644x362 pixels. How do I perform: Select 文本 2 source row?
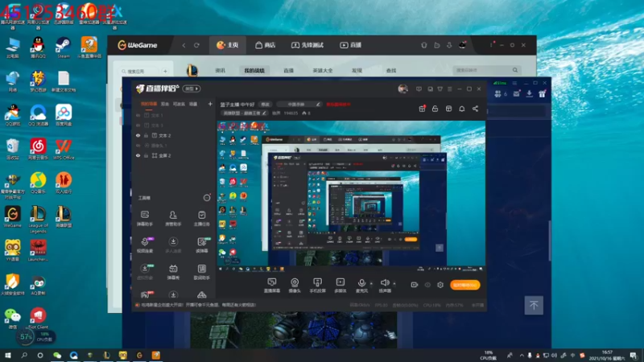click(174, 135)
